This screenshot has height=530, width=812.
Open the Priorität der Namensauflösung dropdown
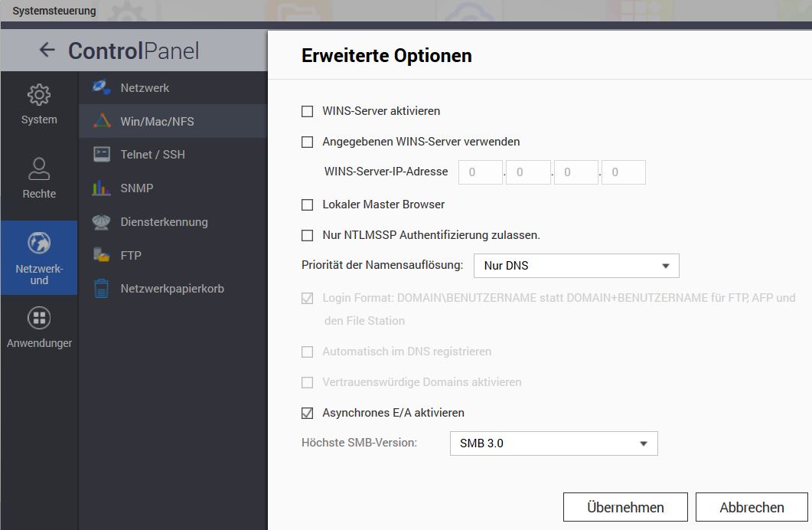tap(576, 266)
